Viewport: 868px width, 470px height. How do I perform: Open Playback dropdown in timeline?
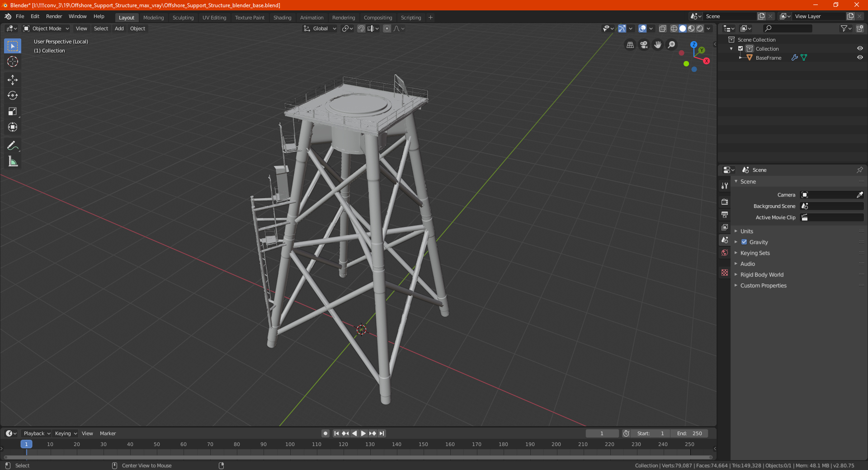point(37,433)
